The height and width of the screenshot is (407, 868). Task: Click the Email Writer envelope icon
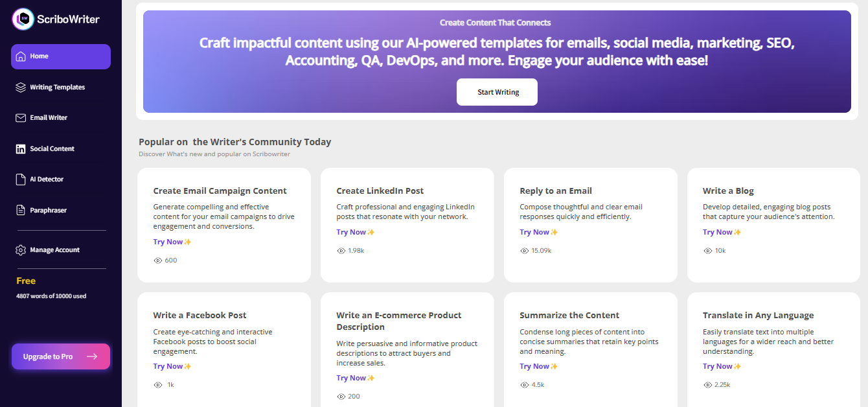pyautogui.click(x=21, y=118)
